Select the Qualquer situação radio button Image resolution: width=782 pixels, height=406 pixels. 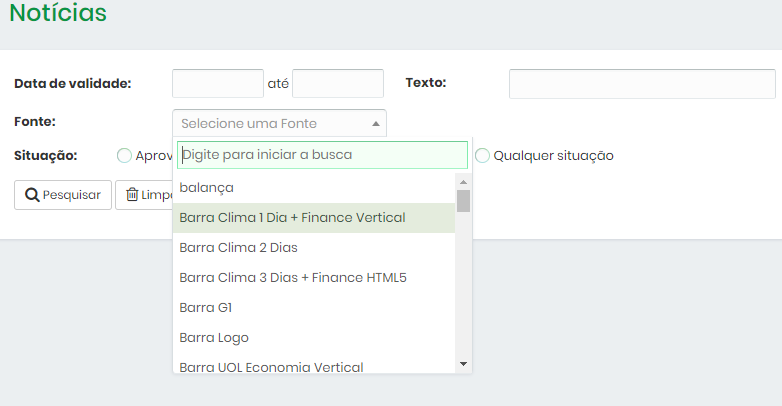(x=482, y=156)
